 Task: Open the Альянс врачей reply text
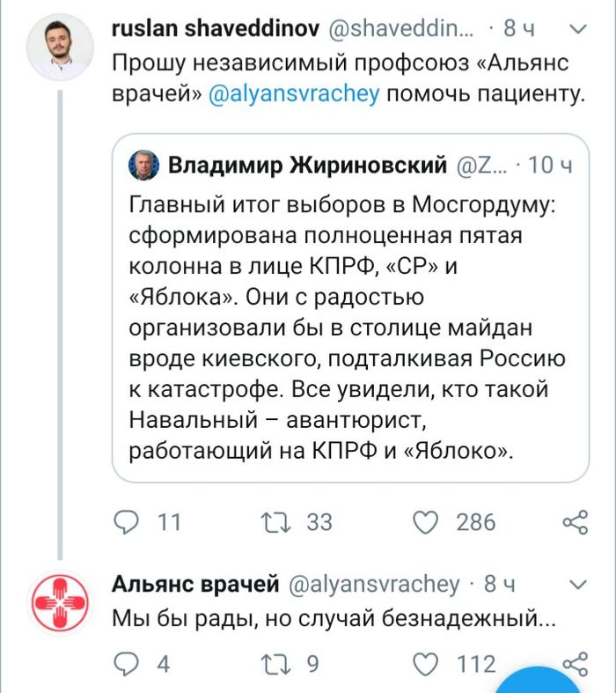(334, 619)
